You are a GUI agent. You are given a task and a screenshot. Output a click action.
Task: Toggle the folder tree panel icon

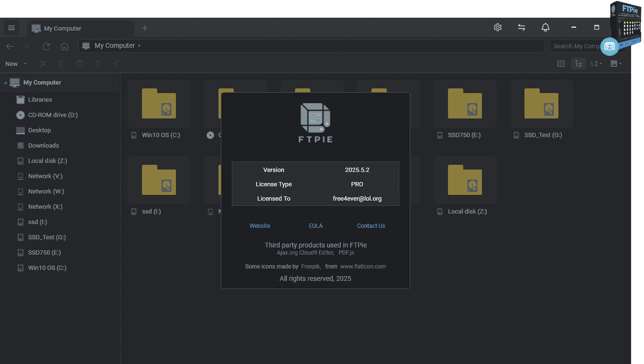579,64
